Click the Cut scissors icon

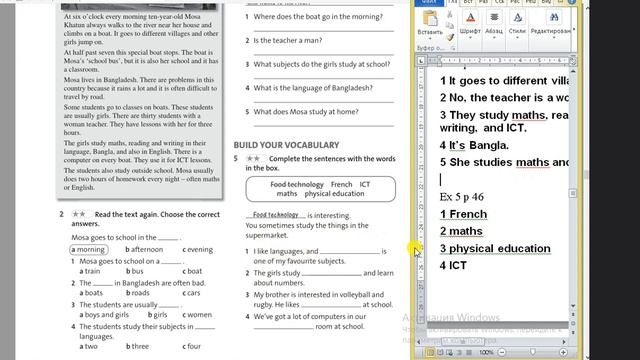pyautogui.click(x=450, y=15)
